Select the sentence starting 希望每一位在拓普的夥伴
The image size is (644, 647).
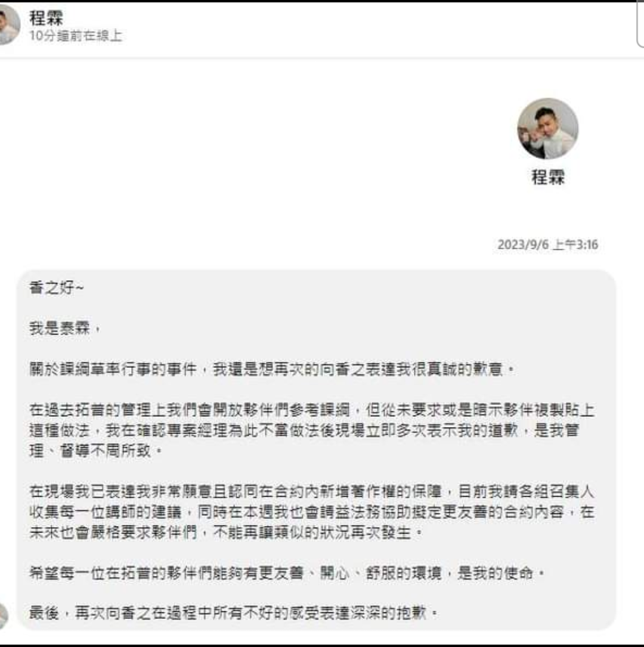[287, 572]
